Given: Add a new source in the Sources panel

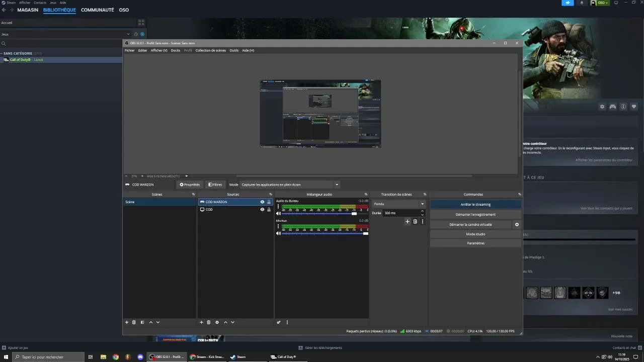Looking at the screenshot, I should [x=201, y=322].
